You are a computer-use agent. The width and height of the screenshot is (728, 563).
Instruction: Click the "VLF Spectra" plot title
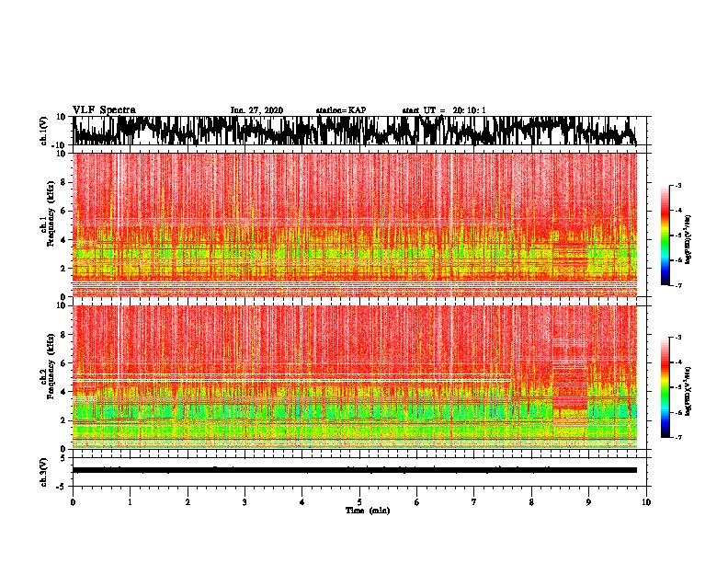coord(104,110)
